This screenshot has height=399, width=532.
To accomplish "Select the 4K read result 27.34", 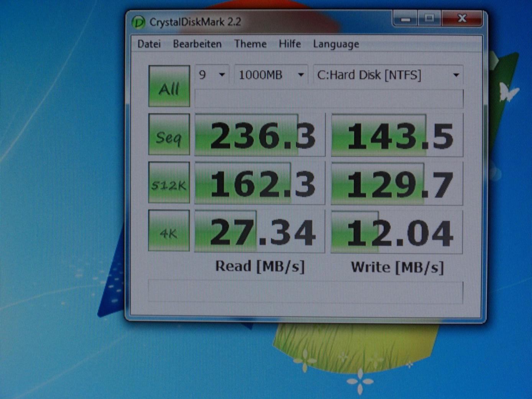I will (260, 232).
